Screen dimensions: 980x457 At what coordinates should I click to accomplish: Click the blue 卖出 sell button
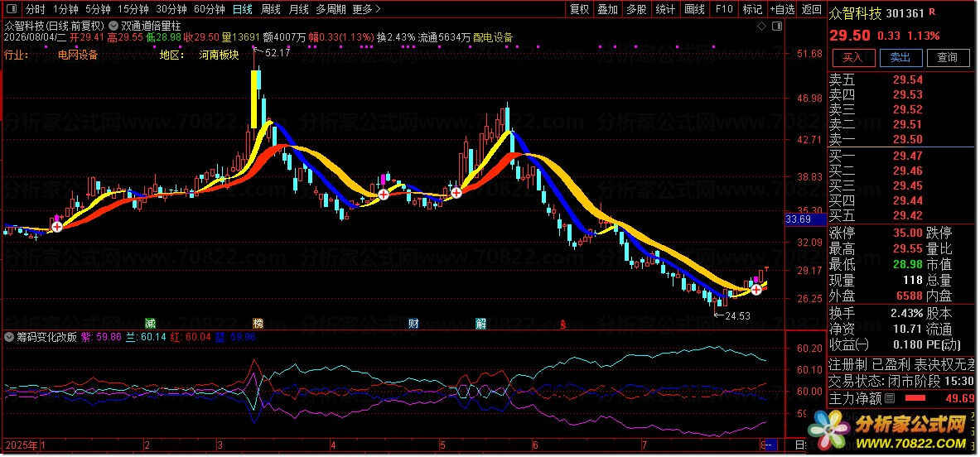click(x=900, y=57)
